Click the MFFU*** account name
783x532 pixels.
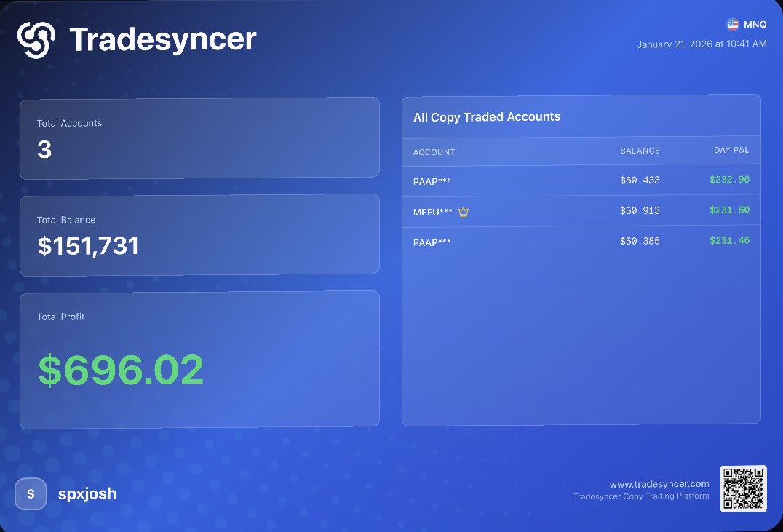(x=432, y=212)
